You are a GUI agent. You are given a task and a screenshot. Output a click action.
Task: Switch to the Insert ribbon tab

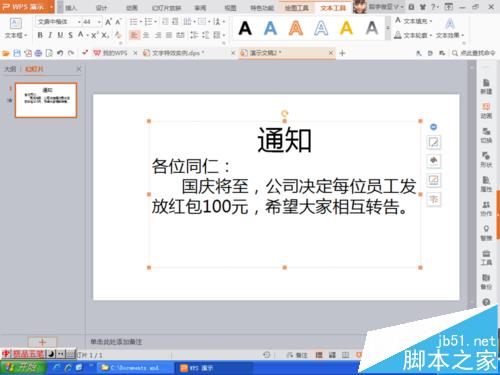71,8
